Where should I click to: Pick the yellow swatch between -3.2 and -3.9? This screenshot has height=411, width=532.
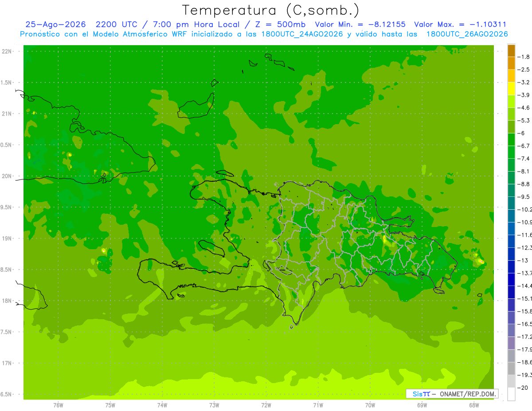click(511, 89)
